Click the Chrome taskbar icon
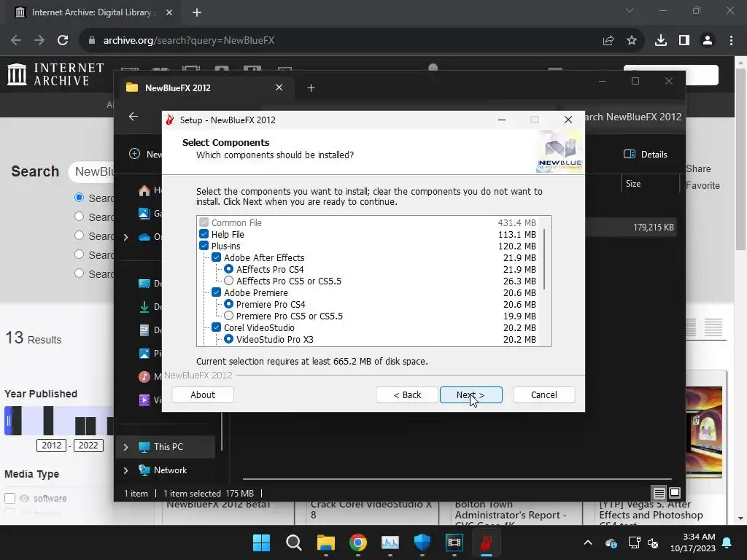This screenshot has height=560, width=747. pyautogui.click(x=357, y=542)
